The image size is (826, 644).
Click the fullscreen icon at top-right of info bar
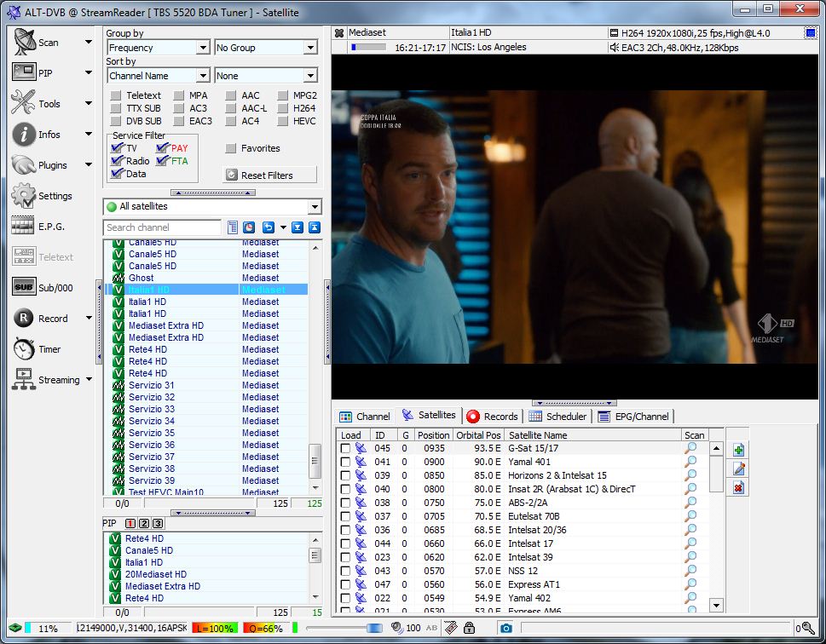click(811, 33)
